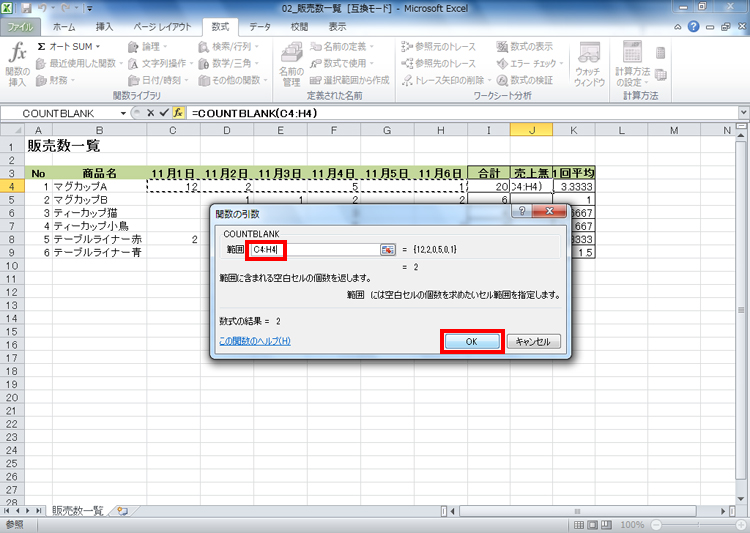The height and width of the screenshot is (533, 750).
Task: Save the workbook via quick access toolbar
Action: [x=27, y=8]
